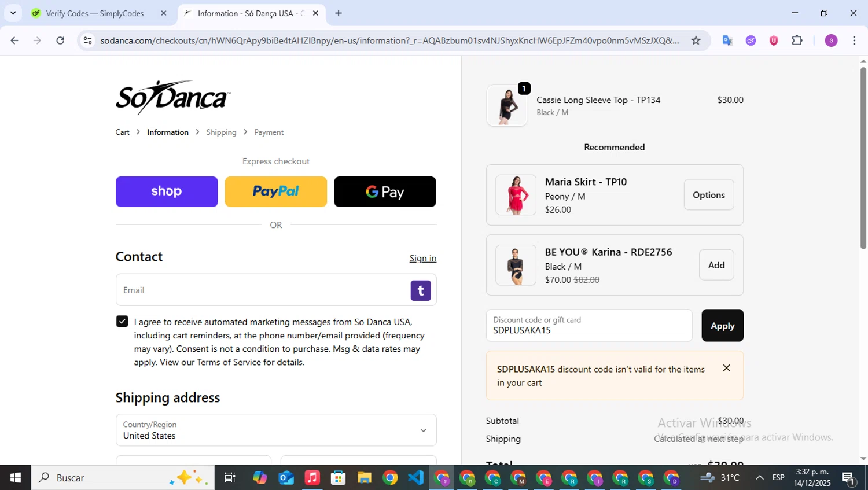Click the Maria Skirt product thumbnail
Image resolution: width=868 pixels, height=490 pixels.
coord(516,195)
